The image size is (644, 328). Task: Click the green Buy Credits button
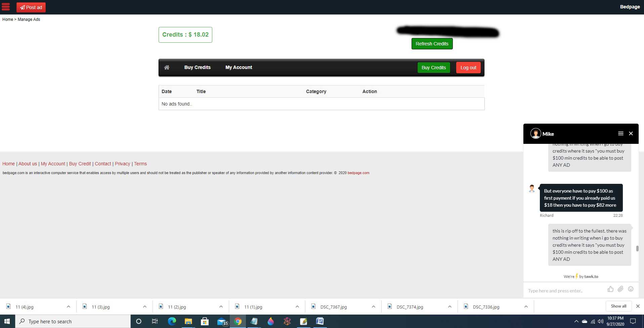[x=433, y=68]
